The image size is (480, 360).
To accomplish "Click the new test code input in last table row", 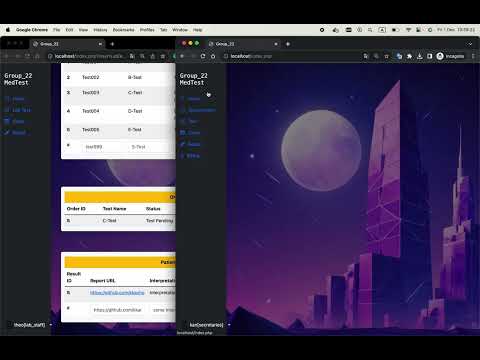I will point(103,147).
